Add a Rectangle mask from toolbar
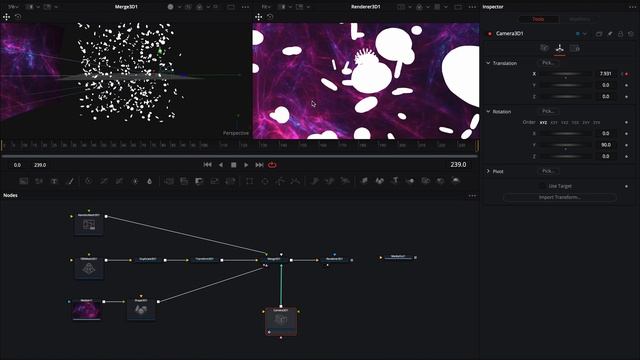 coord(249,181)
